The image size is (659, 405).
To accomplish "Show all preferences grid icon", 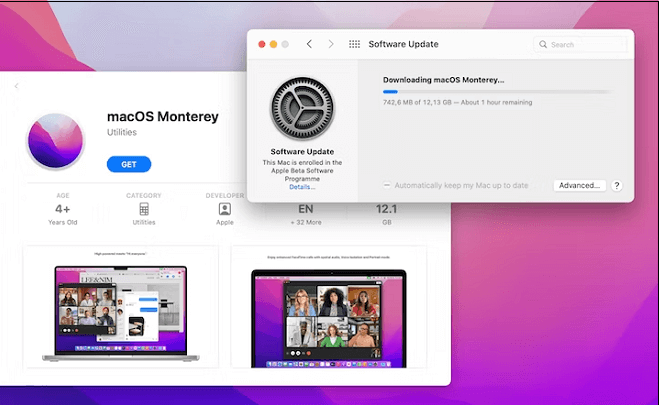I will (x=354, y=44).
